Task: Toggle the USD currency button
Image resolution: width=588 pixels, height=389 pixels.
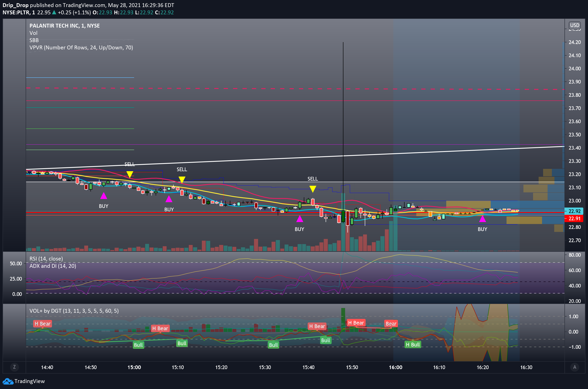Action: click(x=575, y=25)
